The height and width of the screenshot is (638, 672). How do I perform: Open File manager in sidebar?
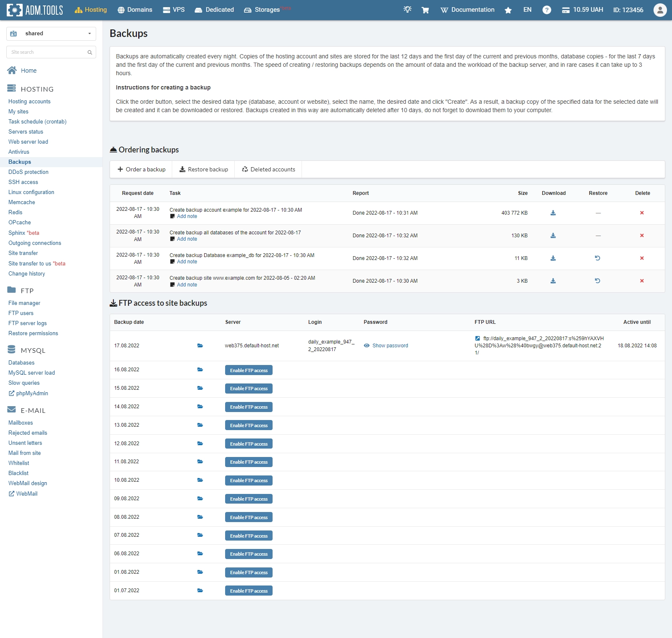[x=24, y=303]
